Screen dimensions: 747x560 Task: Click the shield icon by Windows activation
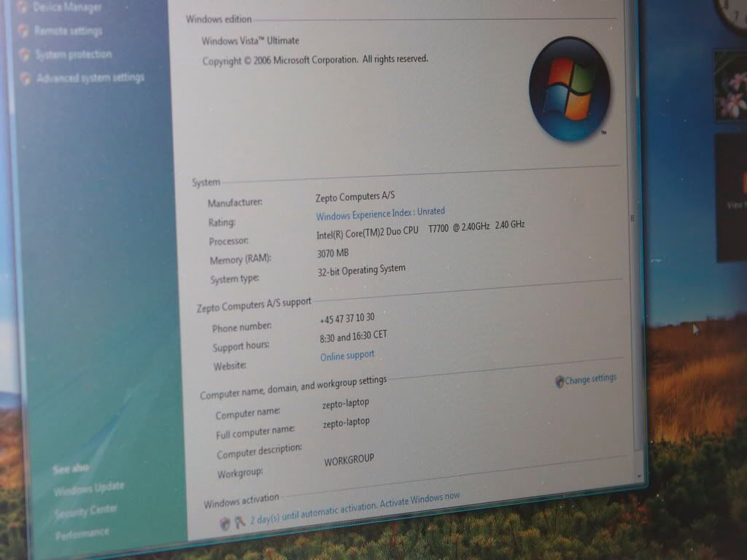(x=225, y=524)
